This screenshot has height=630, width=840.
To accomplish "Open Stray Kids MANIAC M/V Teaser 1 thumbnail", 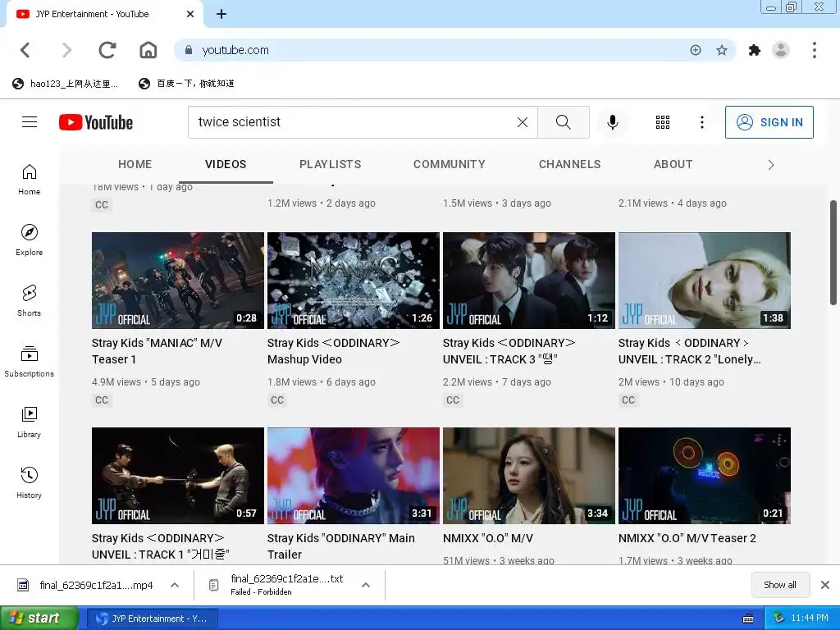I will pyautogui.click(x=178, y=281).
